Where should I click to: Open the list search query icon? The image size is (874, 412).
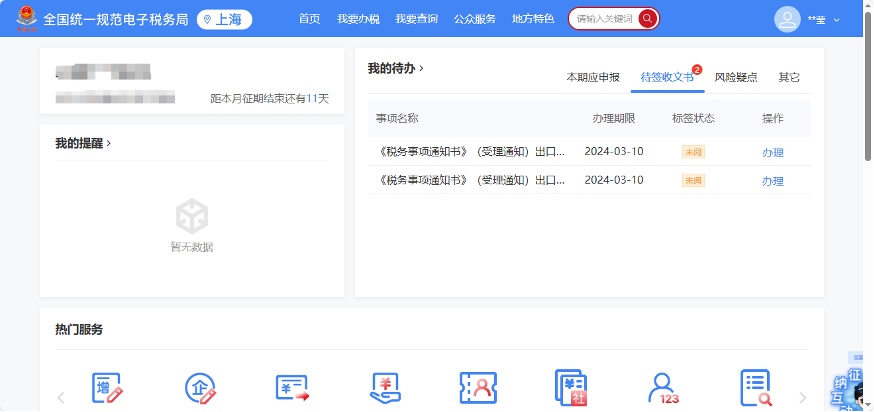click(x=756, y=388)
